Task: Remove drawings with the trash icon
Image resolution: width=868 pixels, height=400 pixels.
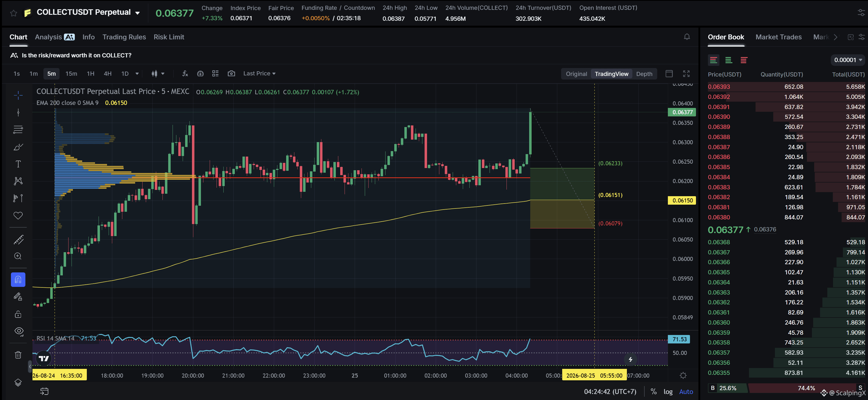Action: pyautogui.click(x=18, y=355)
